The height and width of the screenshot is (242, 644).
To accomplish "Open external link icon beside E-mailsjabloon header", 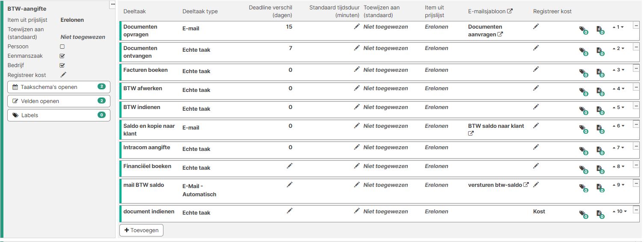I will coord(510,12).
